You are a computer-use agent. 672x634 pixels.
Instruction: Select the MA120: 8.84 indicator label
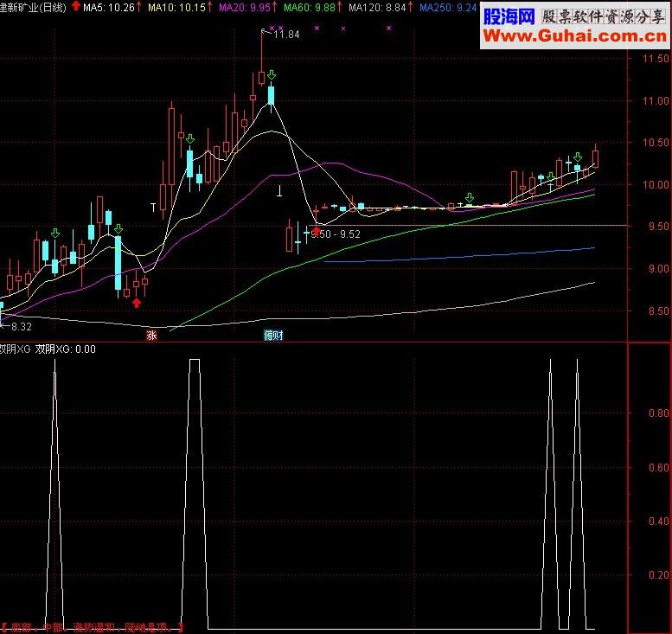pos(377,7)
